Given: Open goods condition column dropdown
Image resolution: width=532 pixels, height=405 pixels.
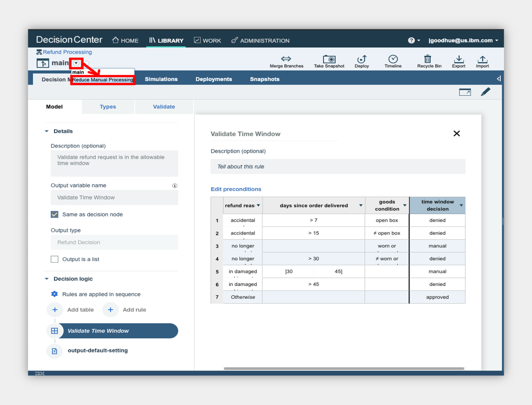Looking at the screenshot, I should [405, 205].
